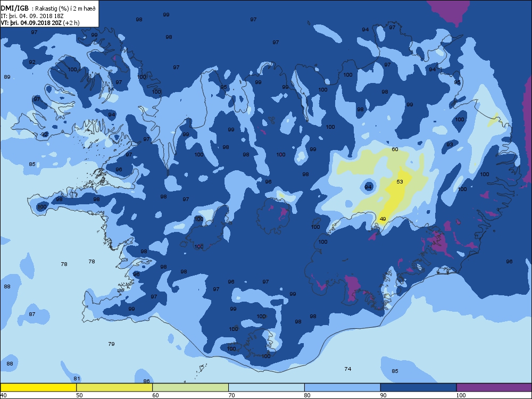Image resolution: width=532 pixels, height=399 pixels.
Task: Click the bright yellow 40–50 legend swatch
Action: pos(38,387)
